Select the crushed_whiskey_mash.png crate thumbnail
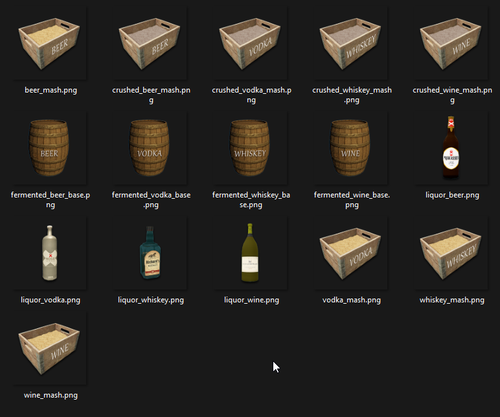This screenshot has width=500, height=417. 350,44
